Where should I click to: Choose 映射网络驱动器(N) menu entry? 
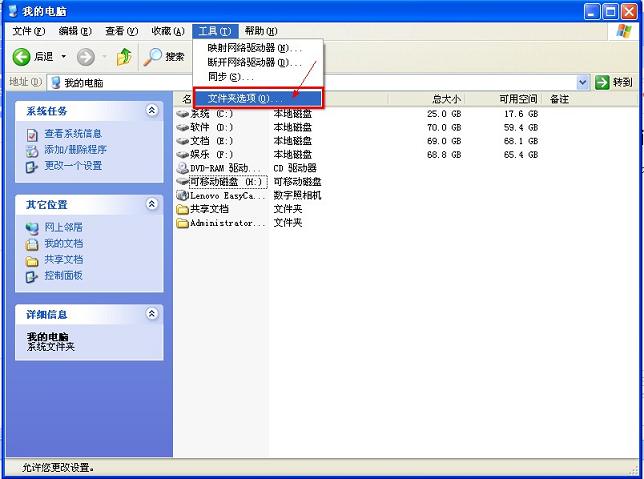(258, 48)
